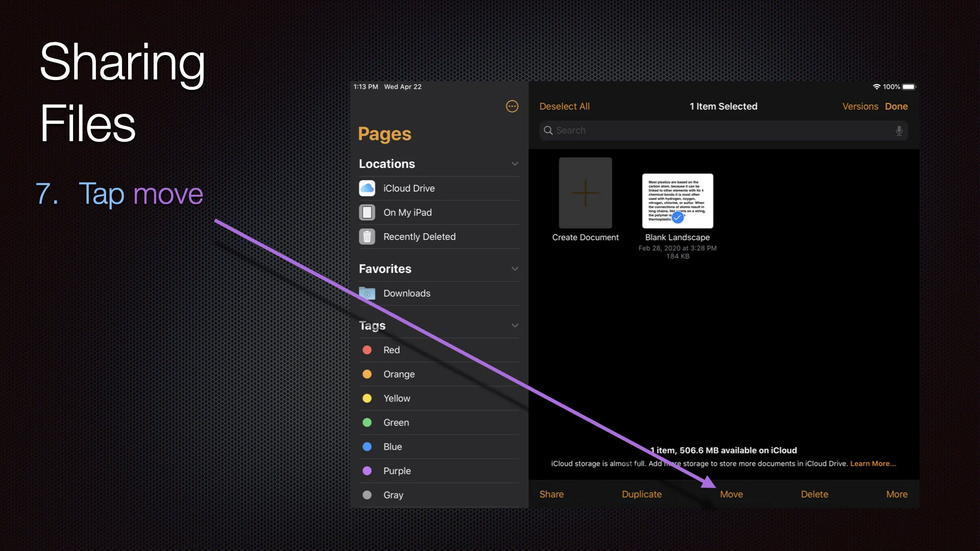
Task: Collapse the Locations section chevron
Action: click(514, 164)
